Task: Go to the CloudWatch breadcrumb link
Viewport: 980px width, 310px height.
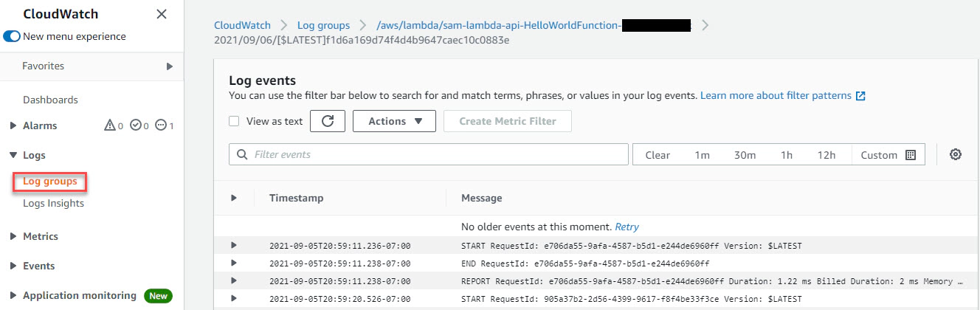Action: 242,25
